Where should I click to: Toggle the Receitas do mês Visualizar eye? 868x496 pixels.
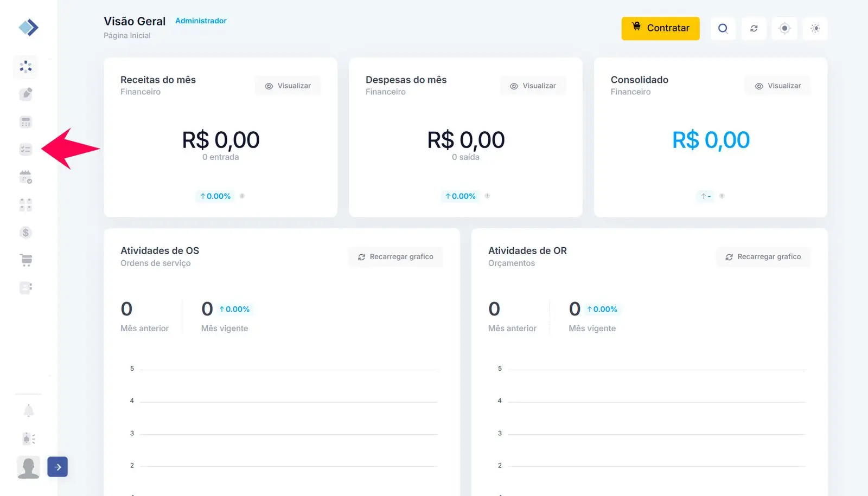coord(288,86)
